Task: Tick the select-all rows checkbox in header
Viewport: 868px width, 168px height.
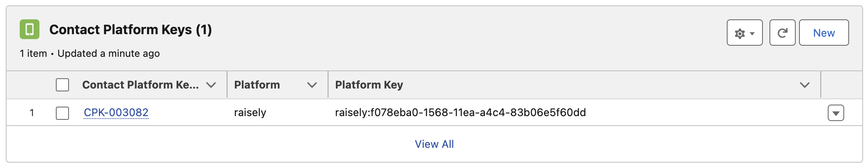Action: click(62, 85)
